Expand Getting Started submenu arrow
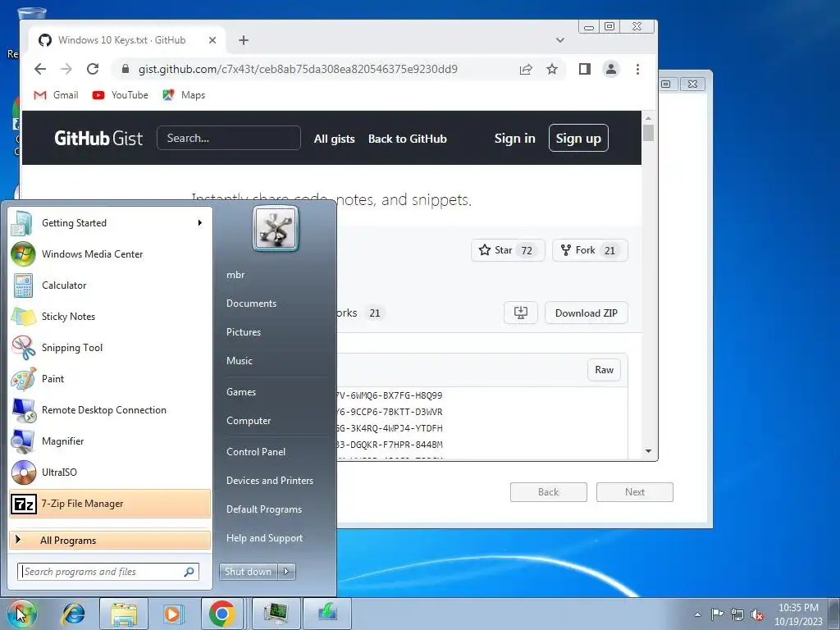 200,223
